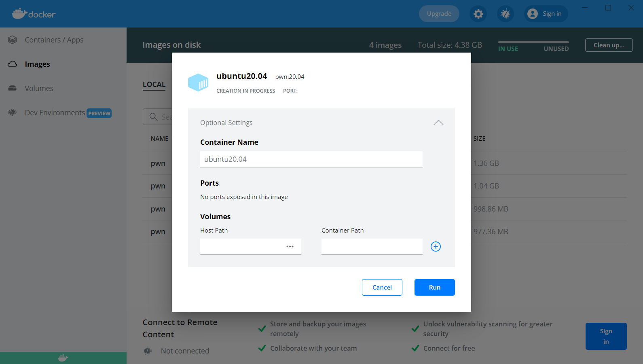Image resolution: width=643 pixels, height=364 pixels.
Task: Open the Clean up... button
Action: [x=609, y=45]
